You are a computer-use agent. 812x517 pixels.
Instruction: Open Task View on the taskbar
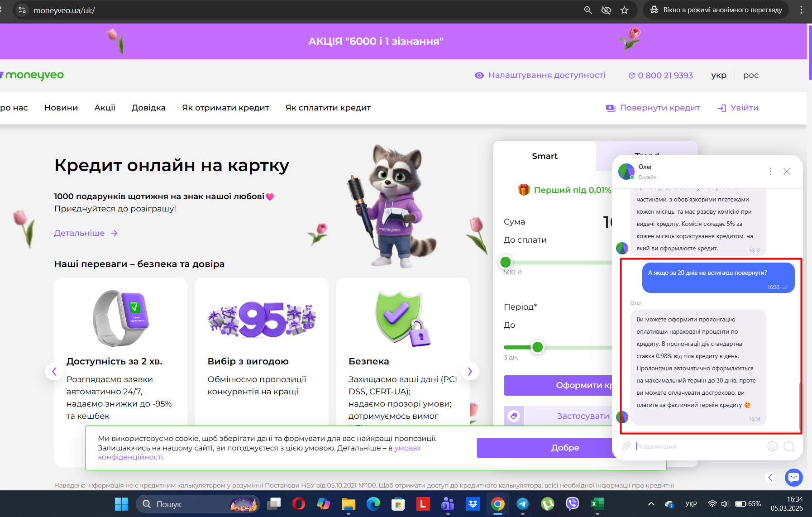click(x=274, y=504)
